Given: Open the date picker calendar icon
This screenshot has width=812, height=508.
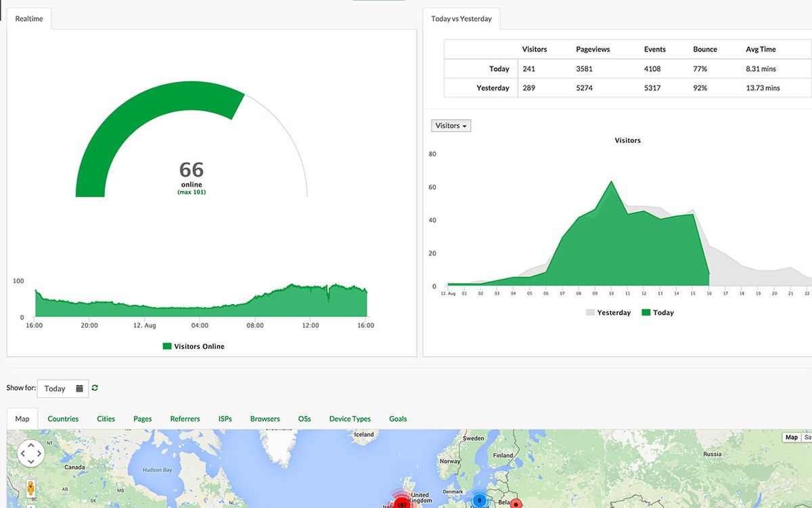Looking at the screenshot, I should click(78, 388).
